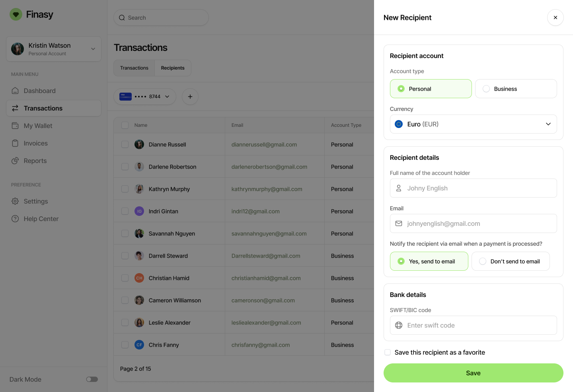Open Dashboard from the sidebar
The height and width of the screenshot is (392, 573).
pyautogui.click(x=54, y=91)
